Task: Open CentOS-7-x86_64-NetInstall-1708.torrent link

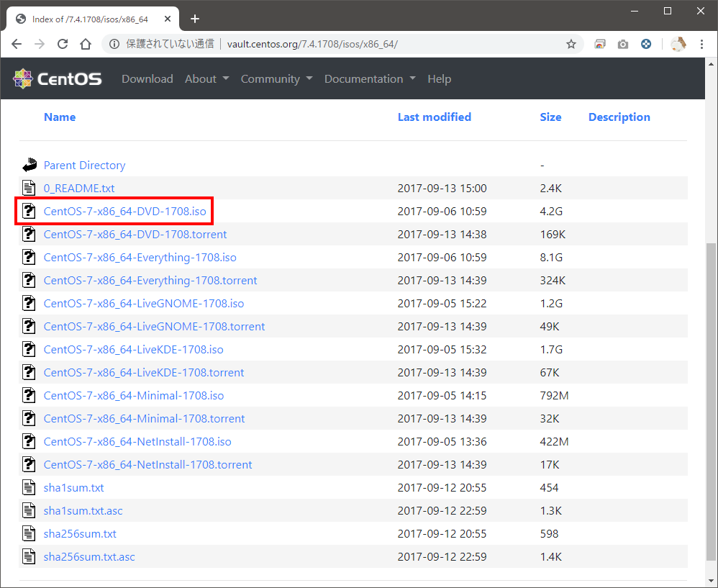Action: click(148, 464)
